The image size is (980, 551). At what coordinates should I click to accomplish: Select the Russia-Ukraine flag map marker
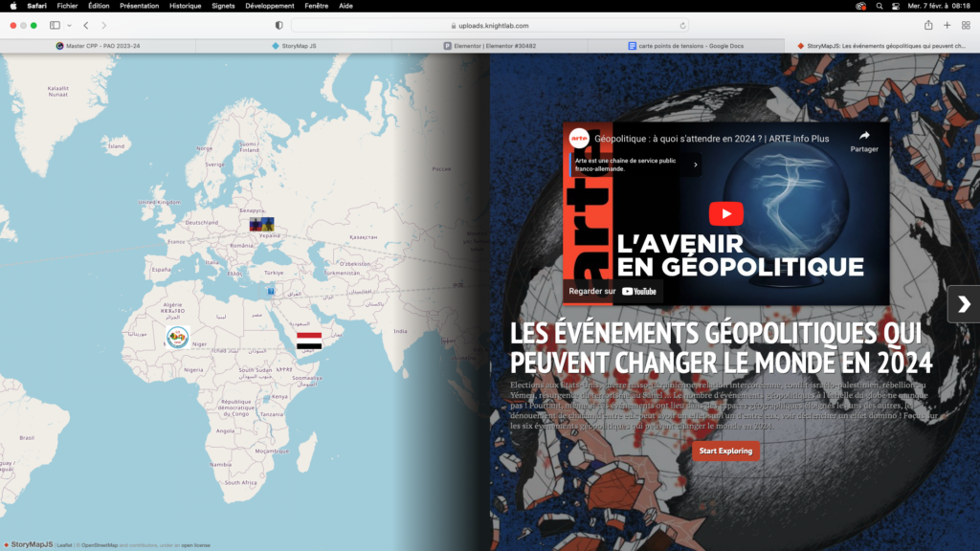(262, 224)
